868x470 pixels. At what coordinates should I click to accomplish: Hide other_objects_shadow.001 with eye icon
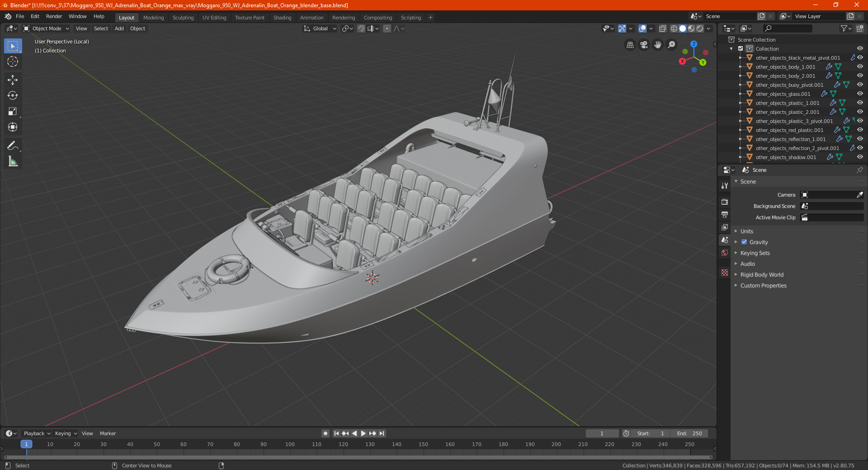coord(860,157)
